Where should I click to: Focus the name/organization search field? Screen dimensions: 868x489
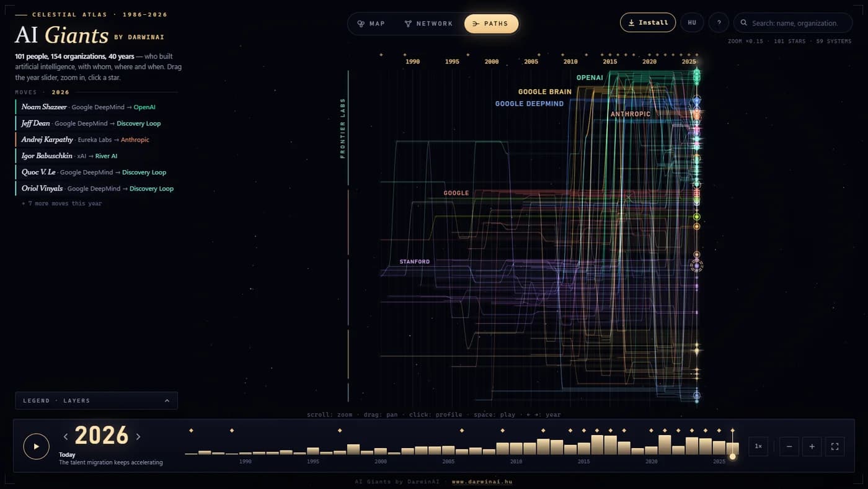(x=793, y=23)
